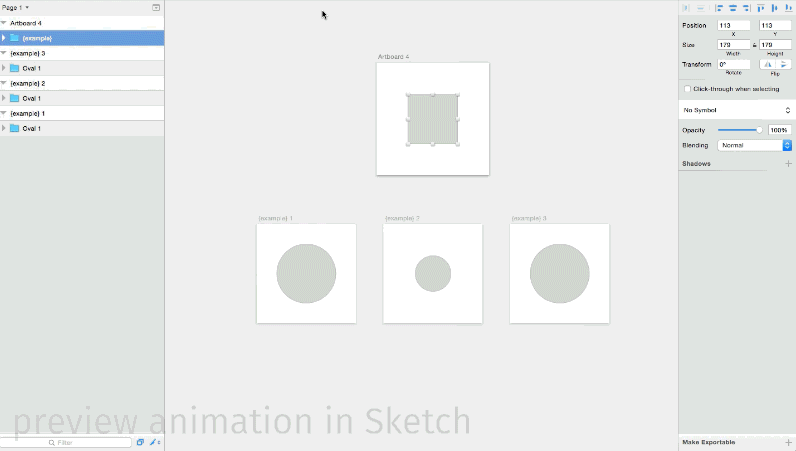Viewport: 796px width, 451px height.
Task: Expand the selected (example) group layer
Action: [4, 38]
